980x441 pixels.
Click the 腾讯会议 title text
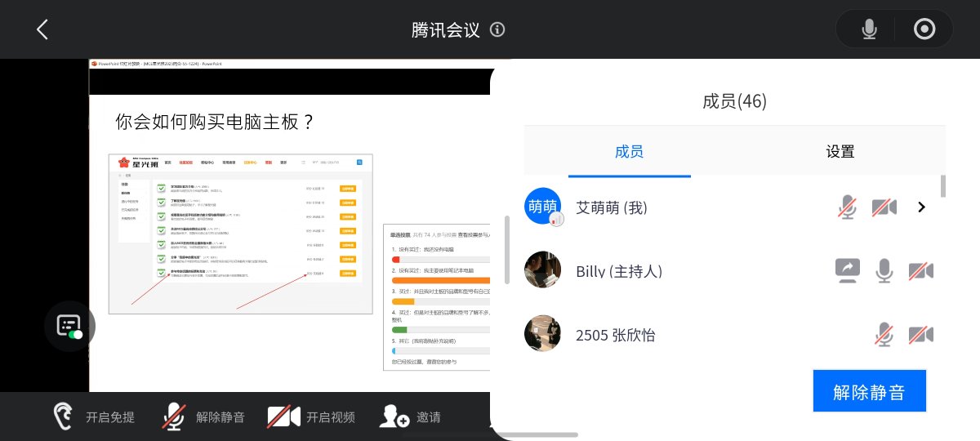(x=445, y=30)
